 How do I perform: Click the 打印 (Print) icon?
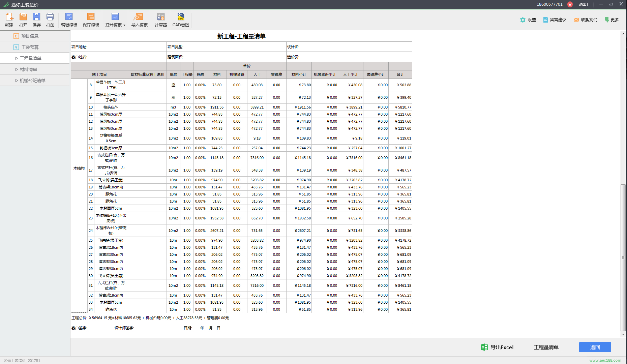(x=50, y=17)
